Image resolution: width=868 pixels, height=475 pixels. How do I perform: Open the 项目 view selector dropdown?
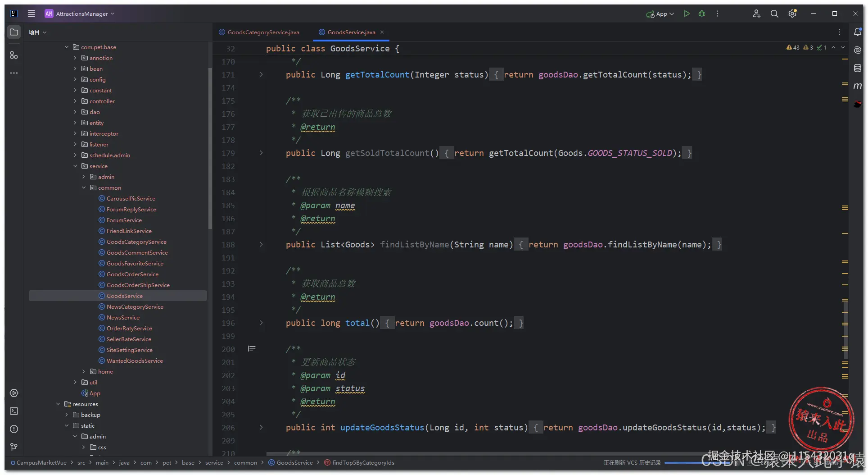coord(37,32)
